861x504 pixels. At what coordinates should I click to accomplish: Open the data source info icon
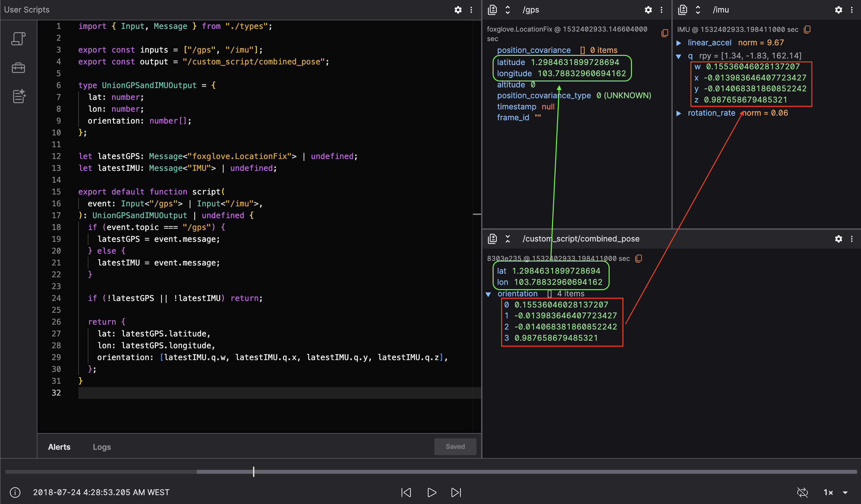click(x=15, y=493)
